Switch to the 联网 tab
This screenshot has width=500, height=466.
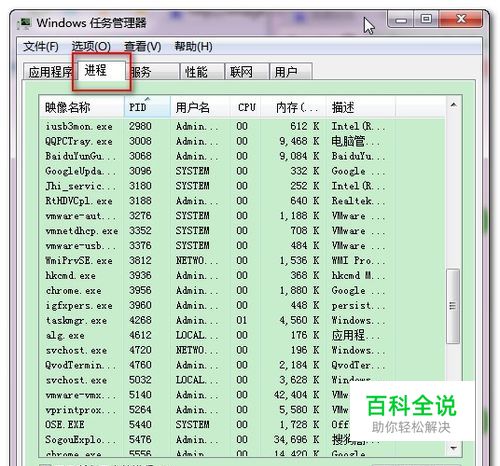[247, 72]
